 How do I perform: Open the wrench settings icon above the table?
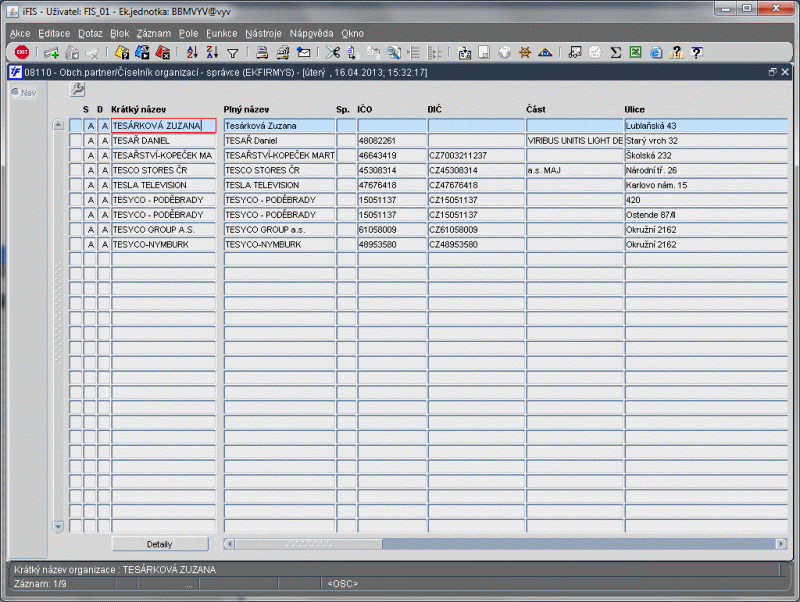pos(77,90)
